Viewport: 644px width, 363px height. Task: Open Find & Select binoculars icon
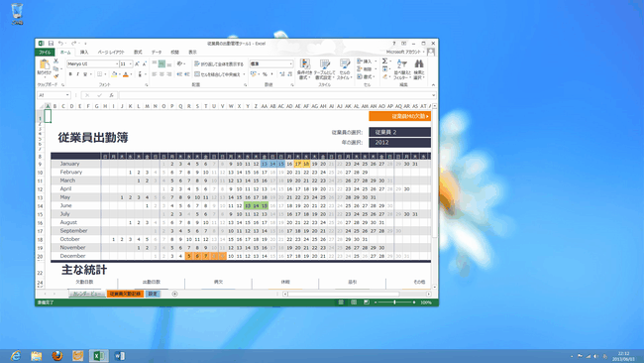(x=418, y=68)
